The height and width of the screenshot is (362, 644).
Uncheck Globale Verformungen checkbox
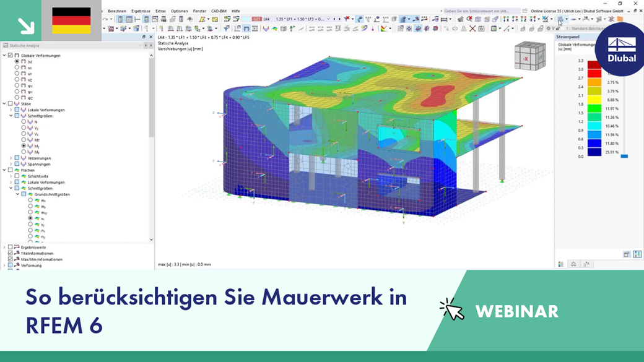point(11,56)
